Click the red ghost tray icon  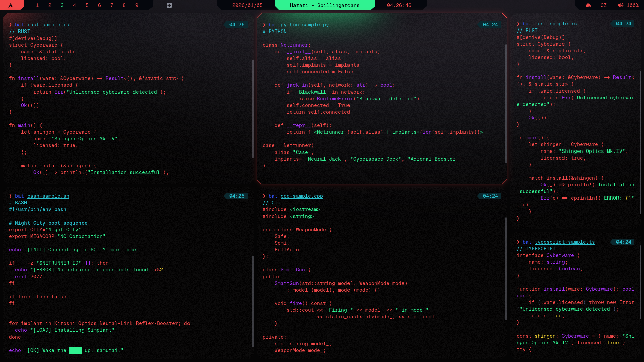click(588, 5)
